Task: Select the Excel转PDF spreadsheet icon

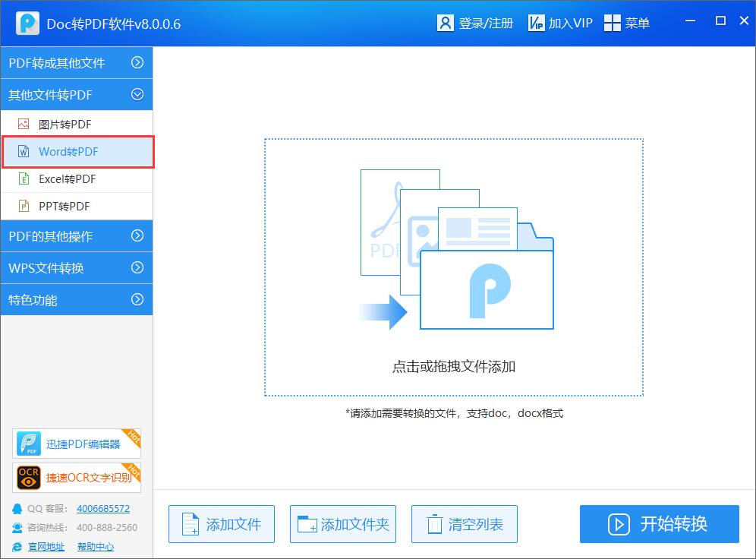Action: tap(25, 179)
